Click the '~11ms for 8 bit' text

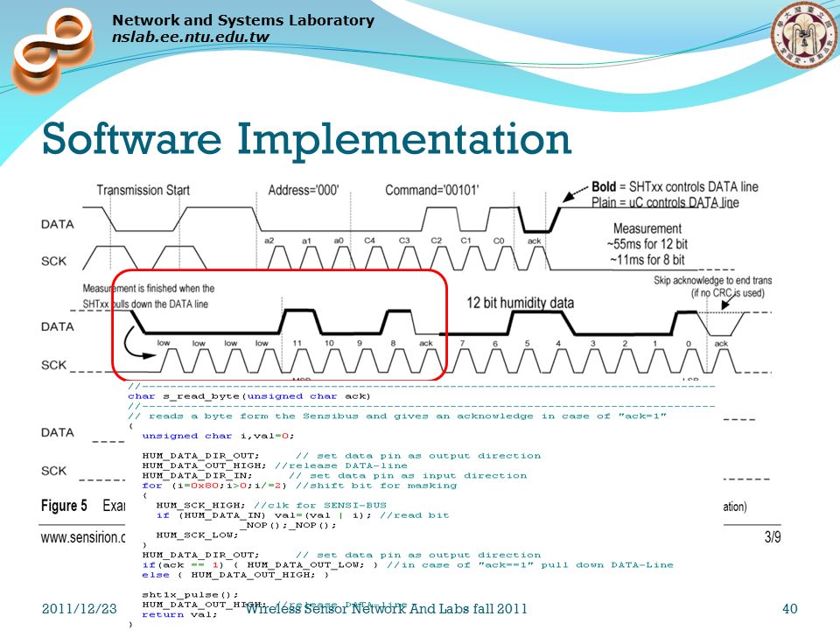(647, 260)
